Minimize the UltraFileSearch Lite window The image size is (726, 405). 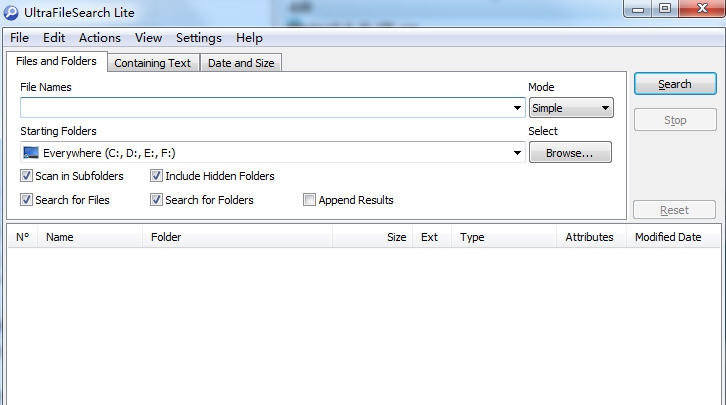pos(638,8)
